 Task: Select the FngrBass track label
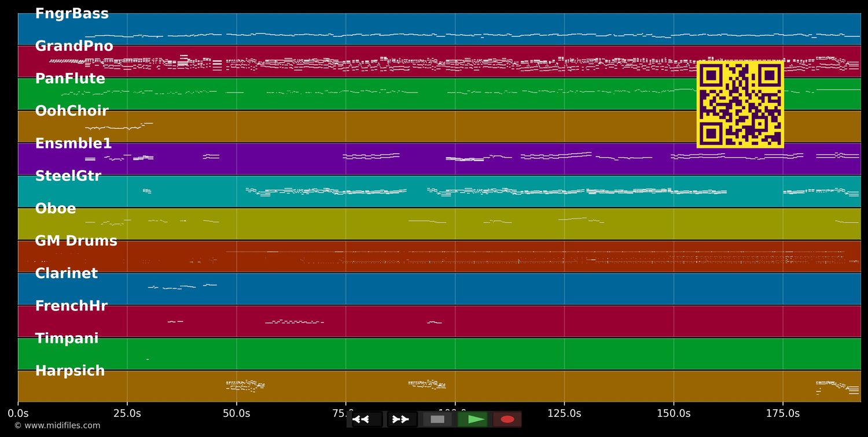(x=72, y=14)
